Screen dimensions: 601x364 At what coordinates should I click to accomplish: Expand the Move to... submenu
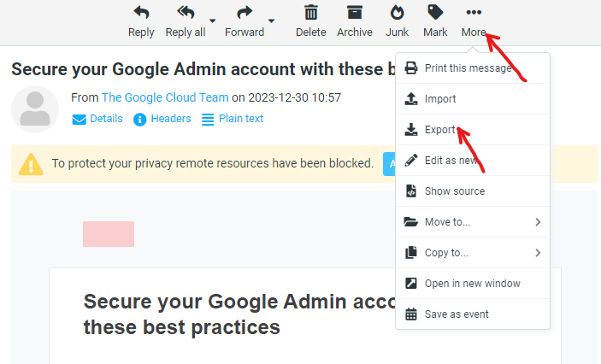[473, 222]
